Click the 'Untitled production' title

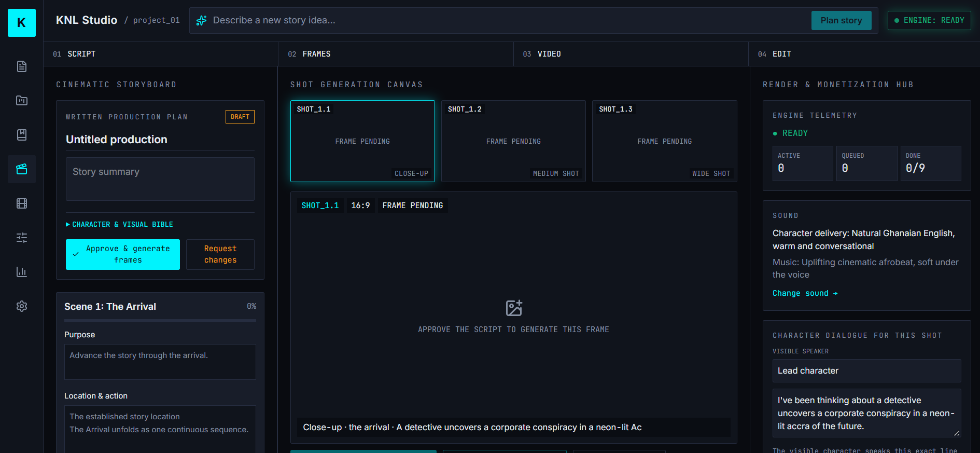tap(117, 140)
